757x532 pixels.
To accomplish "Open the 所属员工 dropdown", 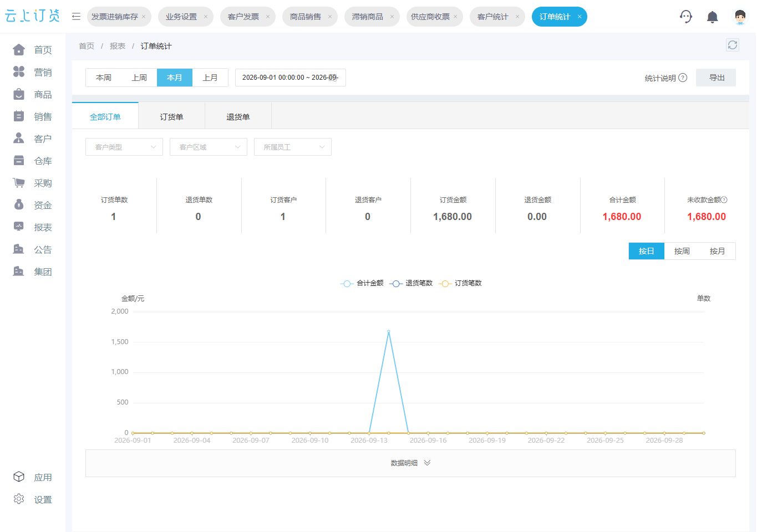I will pyautogui.click(x=293, y=147).
